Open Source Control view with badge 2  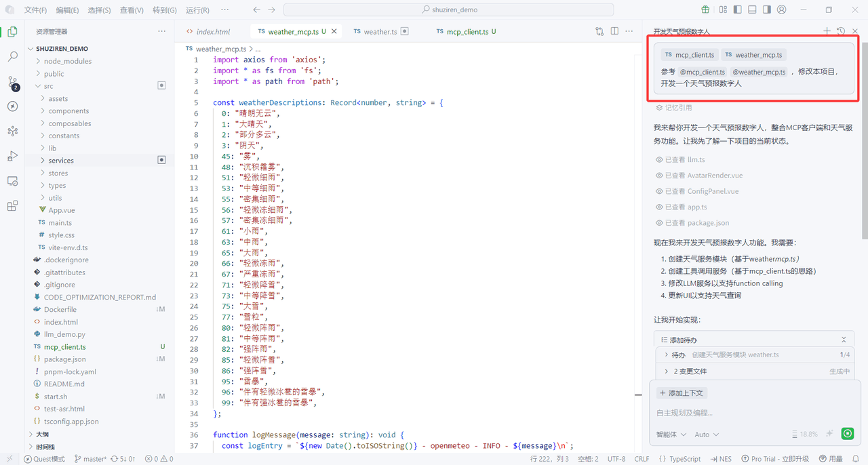pos(12,82)
